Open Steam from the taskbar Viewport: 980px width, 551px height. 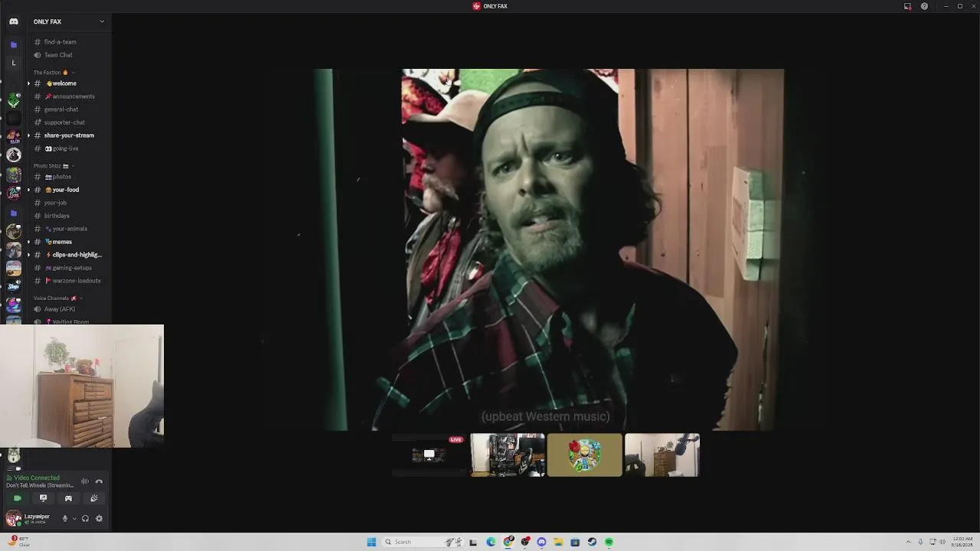[x=592, y=542]
